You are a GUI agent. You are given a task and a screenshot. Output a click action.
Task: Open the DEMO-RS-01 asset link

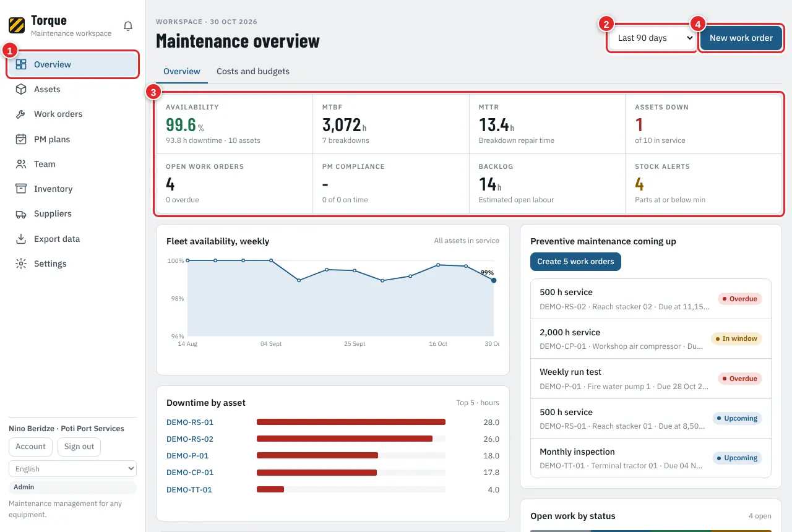(190, 423)
